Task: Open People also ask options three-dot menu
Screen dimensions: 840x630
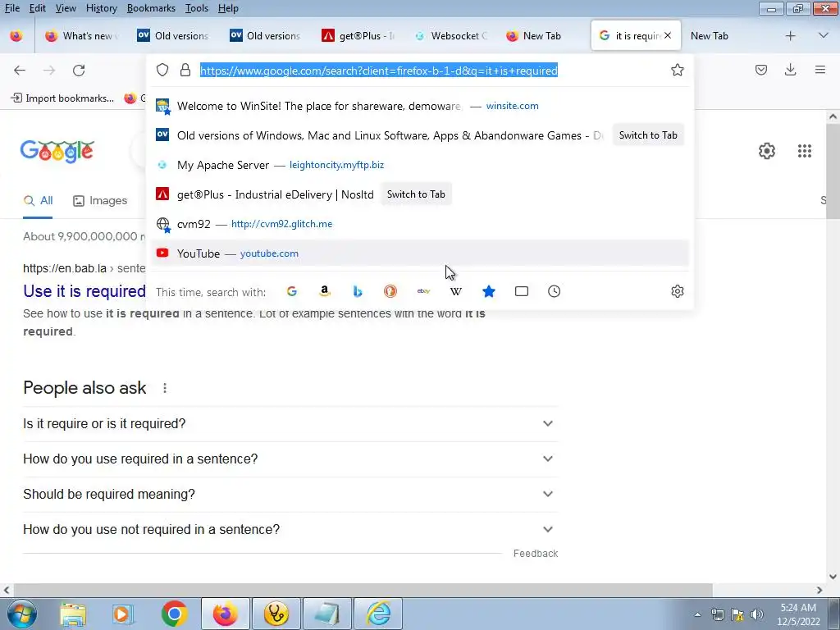Action: coord(165,388)
